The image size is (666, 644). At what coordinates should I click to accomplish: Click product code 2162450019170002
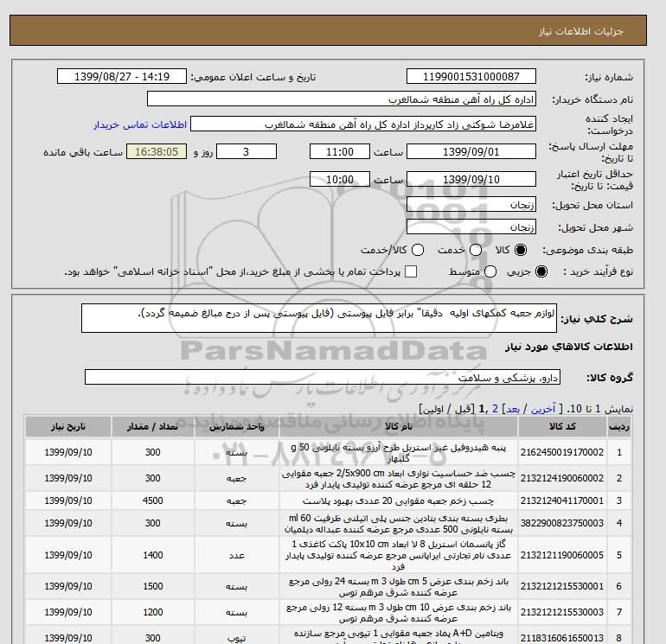coord(562,452)
